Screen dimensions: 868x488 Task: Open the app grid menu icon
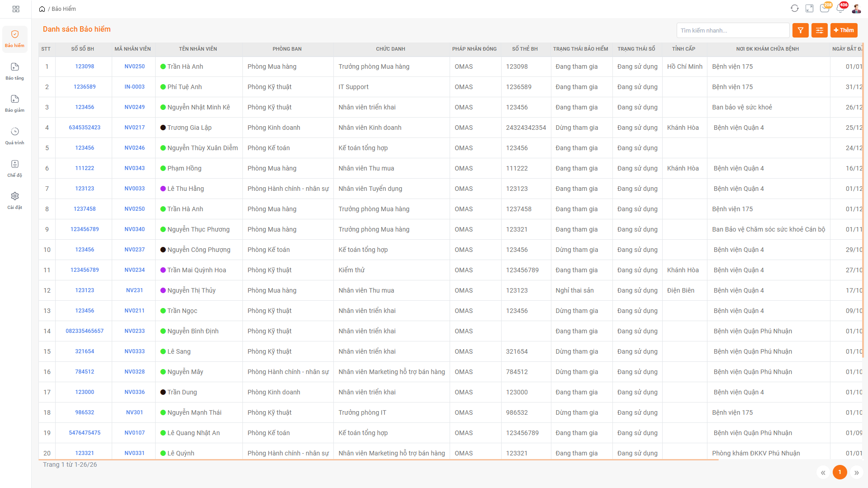(x=16, y=9)
